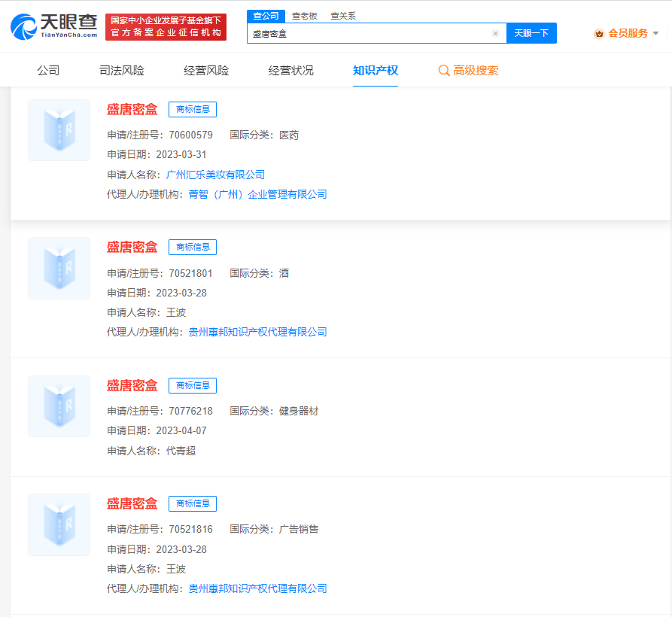Open trademark thumbnail for 70776218
Viewport: 672px width, 617px height.
point(59,406)
